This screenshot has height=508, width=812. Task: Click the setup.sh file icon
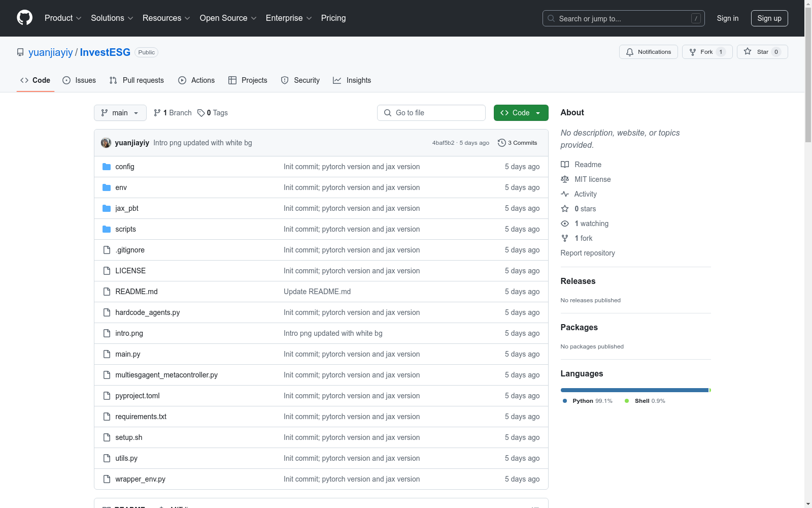(107, 437)
